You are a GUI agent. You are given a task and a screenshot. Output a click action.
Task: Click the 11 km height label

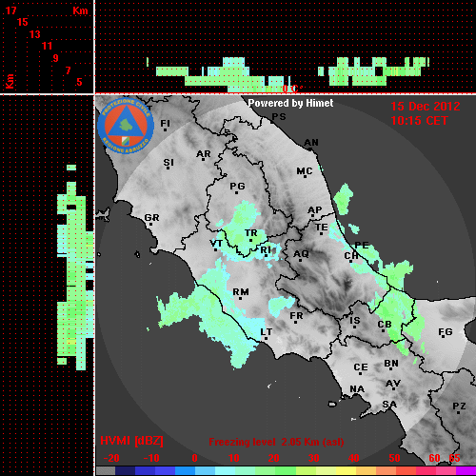(x=47, y=46)
